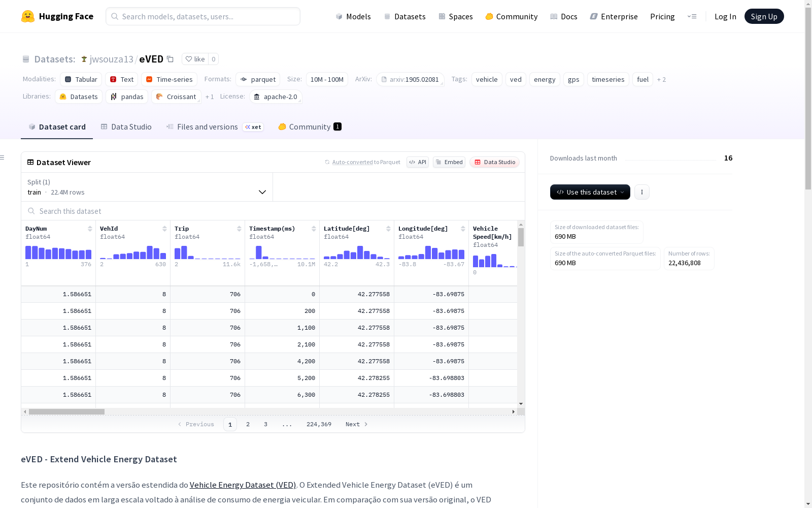Sort by the DayNum column sort icon
The width and height of the screenshot is (812, 508).
[x=90, y=229]
